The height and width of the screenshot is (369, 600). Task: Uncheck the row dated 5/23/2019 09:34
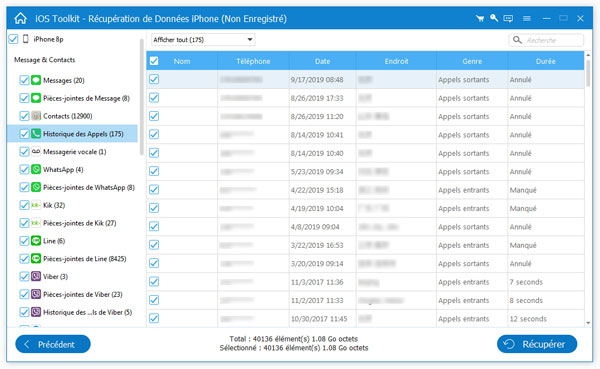point(154,171)
